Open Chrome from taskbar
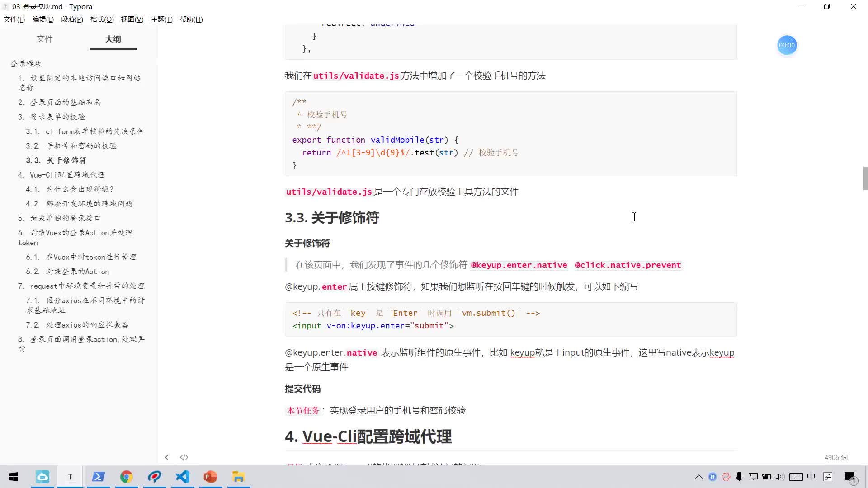 click(126, 477)
